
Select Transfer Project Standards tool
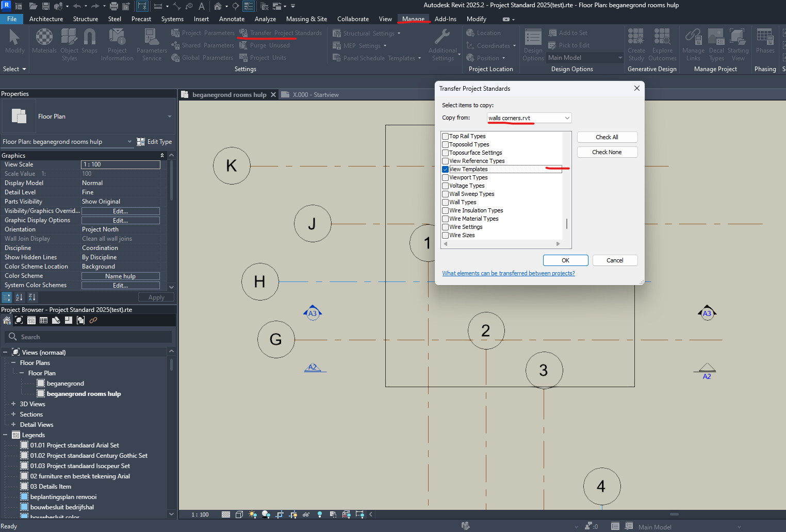pos(281,33)
